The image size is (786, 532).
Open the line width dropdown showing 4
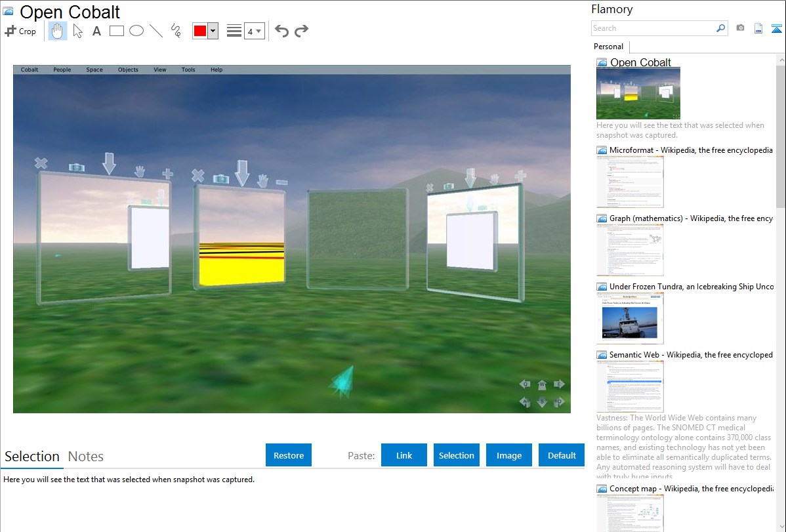255,31
